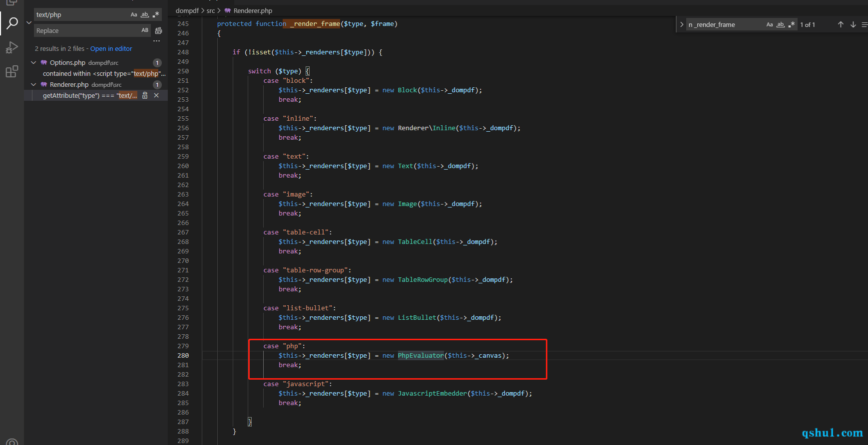Go to previous match arrow
Screen dimensions: 868x445
(841, 24)
